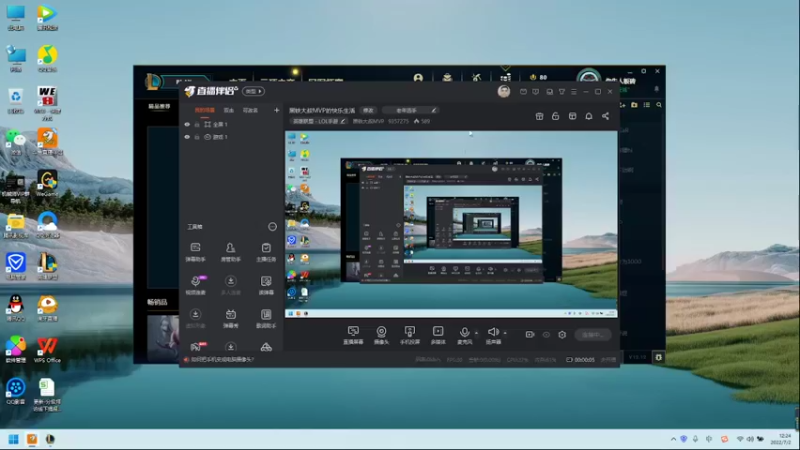The width and height of the screenshot is (800, 450).
Task: Lock the 全屏 1 source
Action: click(x=197, y=124)
